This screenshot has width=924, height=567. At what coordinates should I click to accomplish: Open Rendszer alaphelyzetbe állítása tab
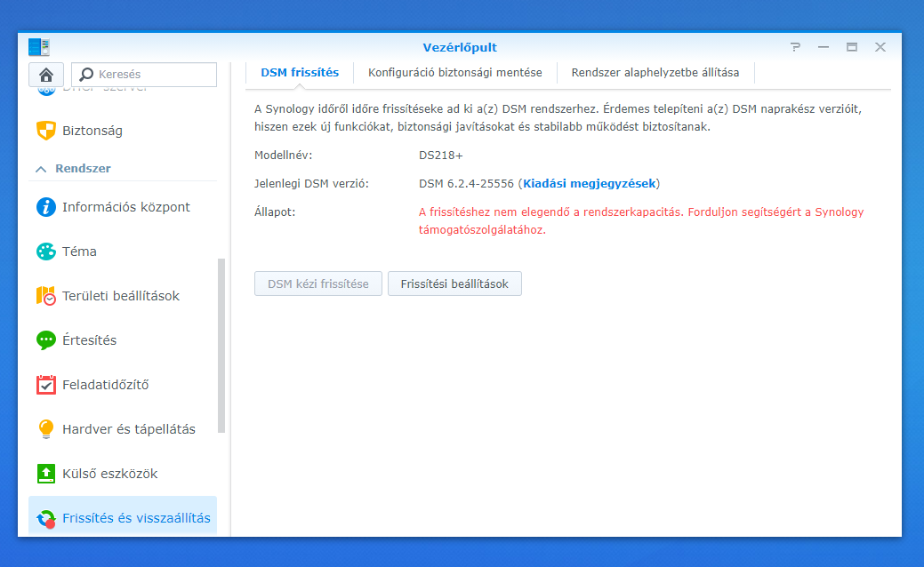[x=655, y=72]
